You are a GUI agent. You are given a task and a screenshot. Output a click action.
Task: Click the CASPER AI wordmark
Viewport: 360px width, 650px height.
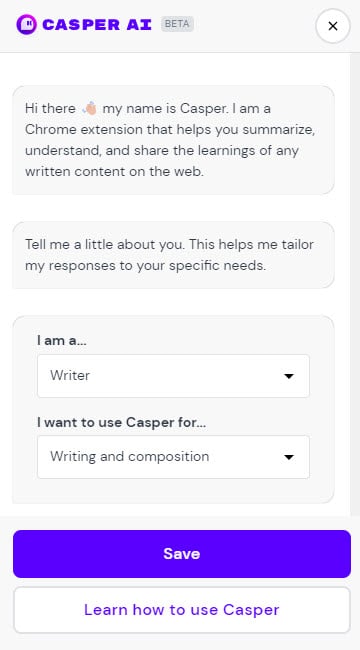tap(98, 25)
